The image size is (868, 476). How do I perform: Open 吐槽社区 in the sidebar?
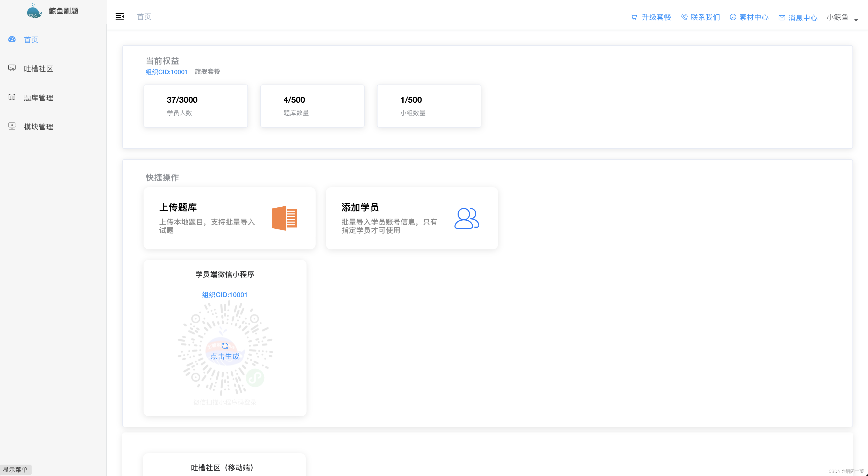click(x=38, y=69)
